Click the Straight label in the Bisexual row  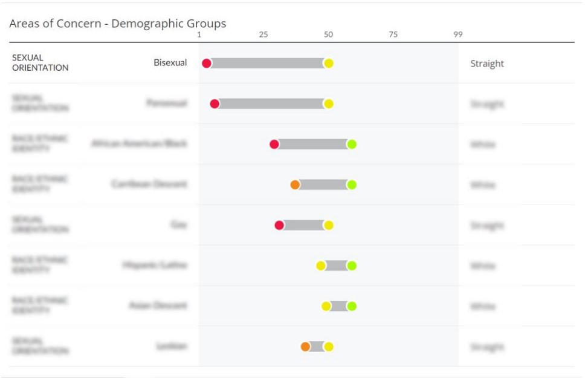click(487, 64)
